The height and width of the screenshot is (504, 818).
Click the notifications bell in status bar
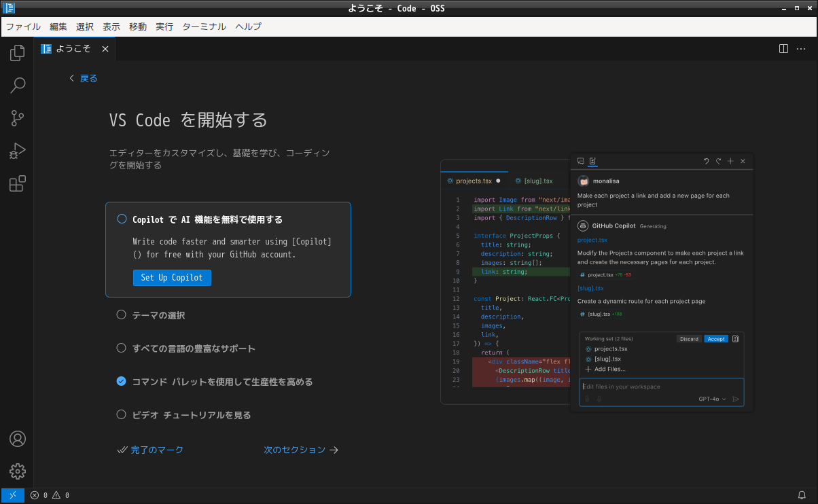coord(802,495)
